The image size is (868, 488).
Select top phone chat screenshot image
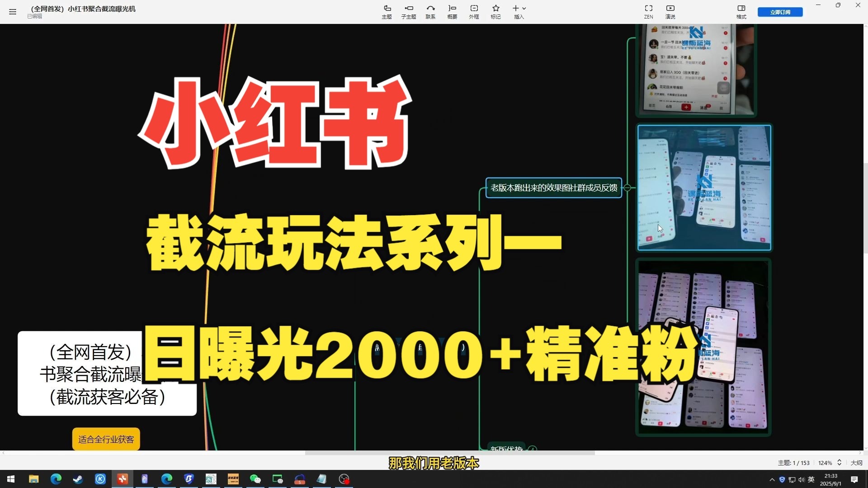click(696, 69)
